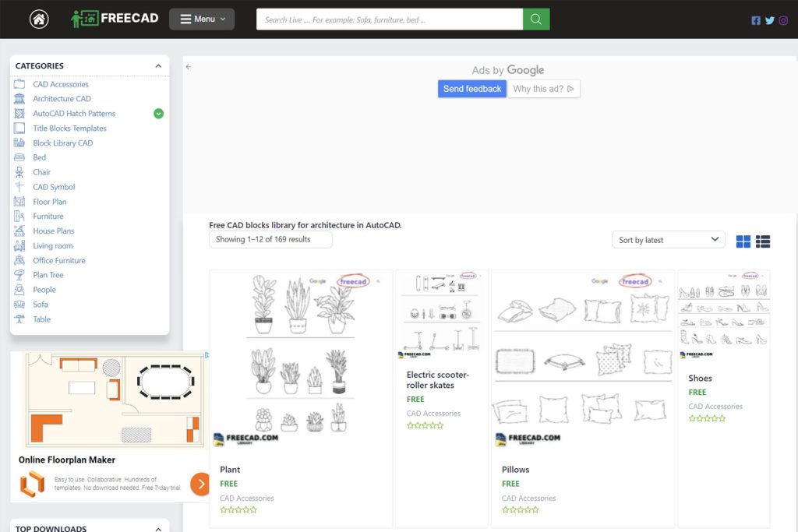Rate the Electric scooter-roller skates with stars
Viewport: 798px width, 532px height.
coord(425,425)
